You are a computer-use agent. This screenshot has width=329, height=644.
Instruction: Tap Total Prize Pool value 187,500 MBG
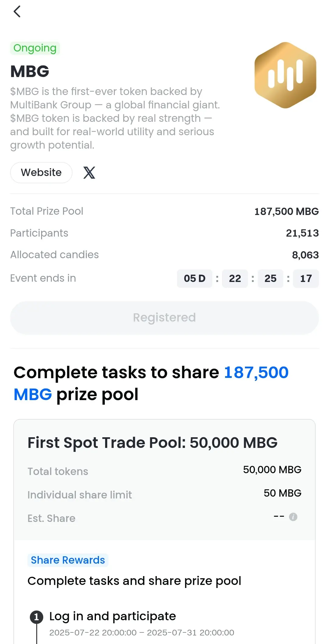pyautogui.click(x=287, y=211)
